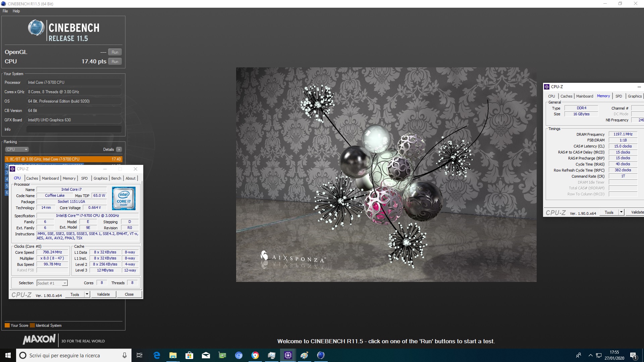
Task: Open the performance monitor taskbar icon
Action: [x=272, y=355]
